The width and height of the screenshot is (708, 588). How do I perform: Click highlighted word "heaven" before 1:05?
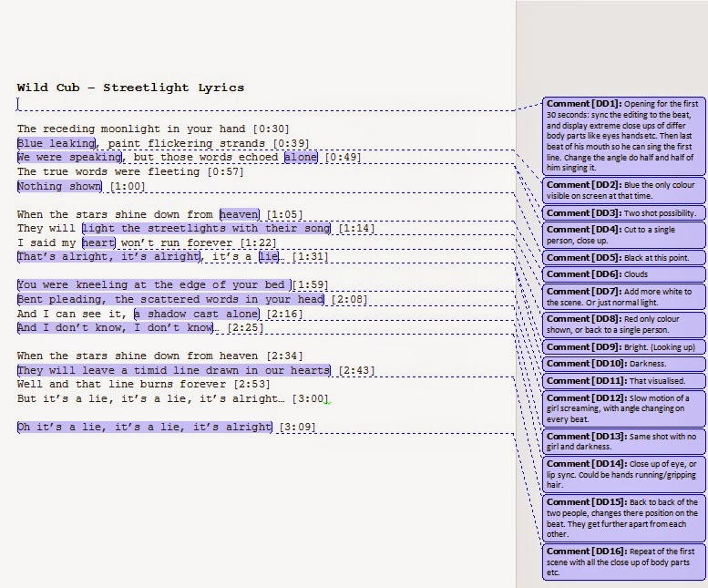click(x=240, y=214)
